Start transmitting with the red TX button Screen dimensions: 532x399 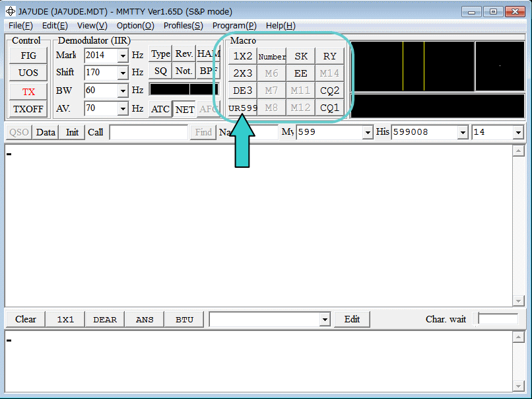click(28, 92)
